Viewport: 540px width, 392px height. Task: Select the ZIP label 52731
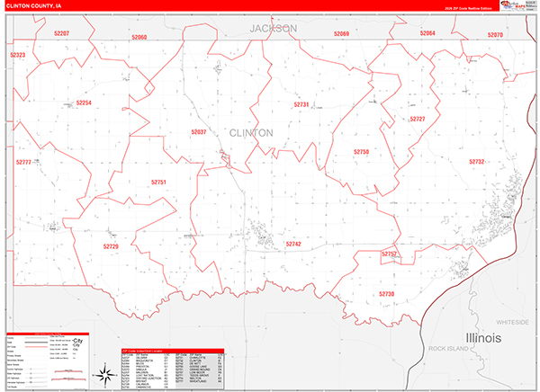coord(301,104)
